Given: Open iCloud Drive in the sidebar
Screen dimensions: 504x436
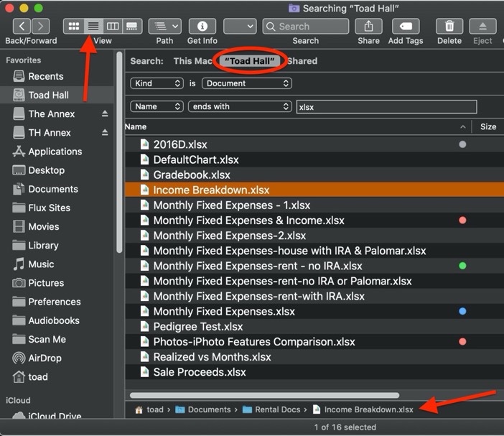Looking at the screenshot, I should [57, 415].
